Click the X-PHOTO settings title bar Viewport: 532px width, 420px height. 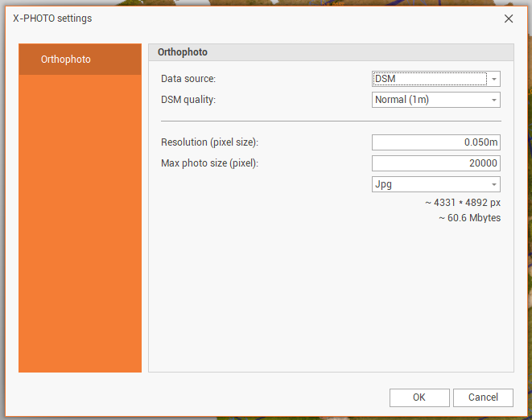click(241, 19)
